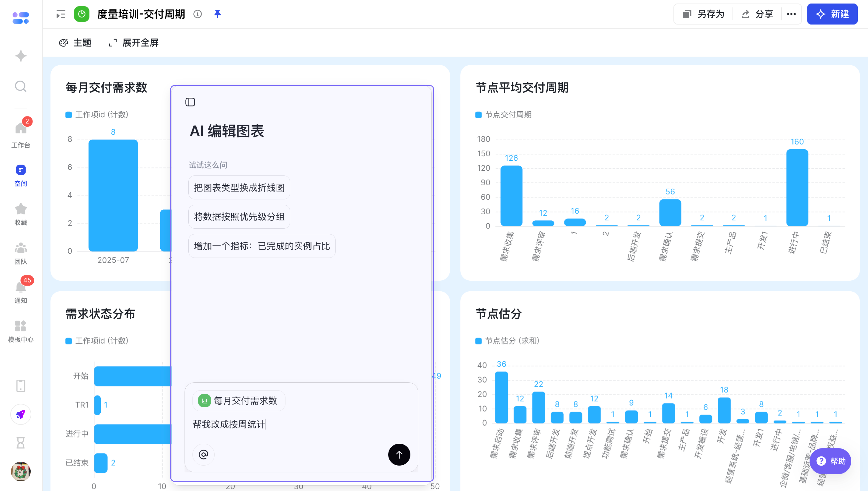Click the 18 bar for 开发 in 节点估分
Viewport: 868px width, 491px height.
point(724,410)
